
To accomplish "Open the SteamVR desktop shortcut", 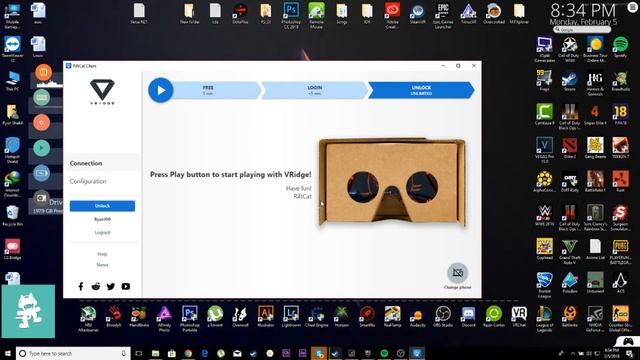I will [x=418, y=13].
